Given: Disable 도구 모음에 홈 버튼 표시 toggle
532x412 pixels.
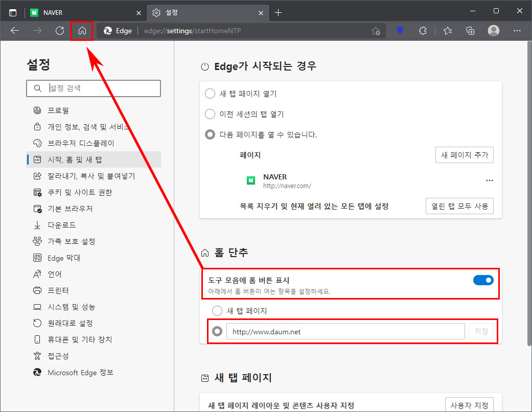Looking at the screenshot, I should tap(483, 280).
